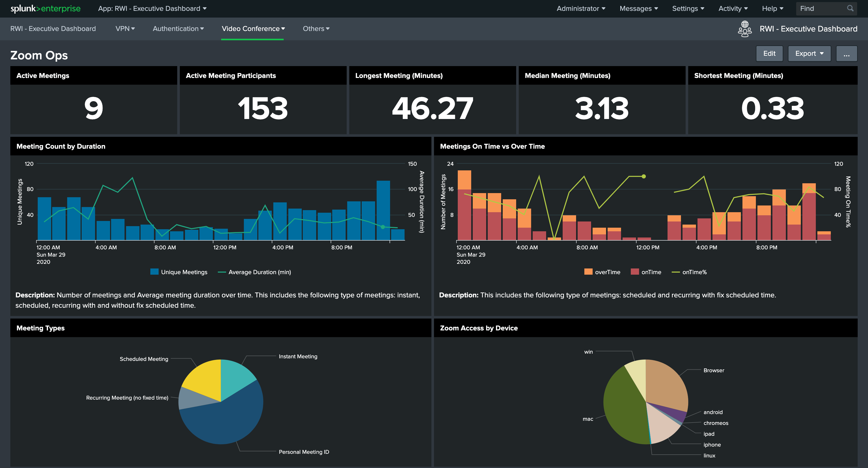The width and height of the screenshot is (868, 468).
Task: Click the Edit button
Action: [x=770, y=53]
